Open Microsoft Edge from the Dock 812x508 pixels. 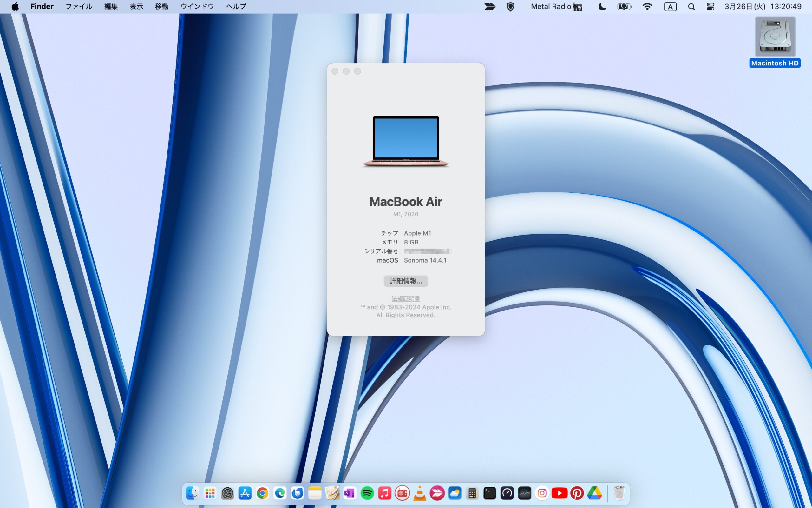(x=280, y=493)
